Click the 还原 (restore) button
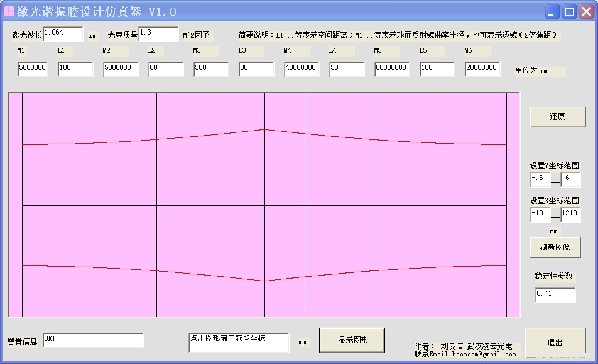This screenshot has width=598, height=364. click(558, 117)
